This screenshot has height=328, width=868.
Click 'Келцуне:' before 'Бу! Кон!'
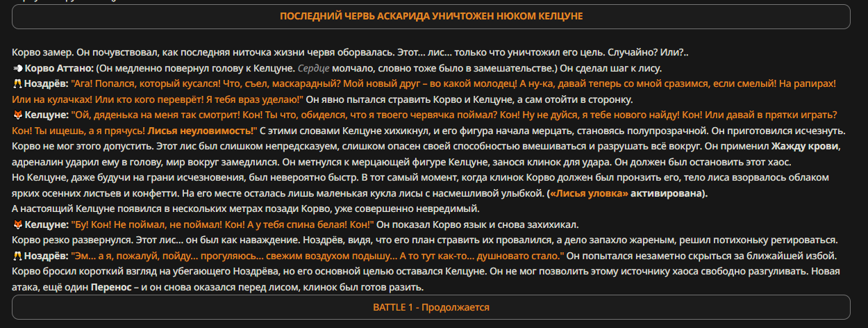point(46,224)
